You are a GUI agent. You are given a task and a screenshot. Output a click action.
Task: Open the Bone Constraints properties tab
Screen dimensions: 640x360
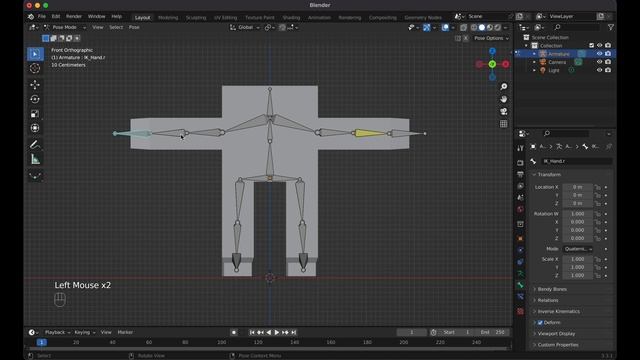520,297
